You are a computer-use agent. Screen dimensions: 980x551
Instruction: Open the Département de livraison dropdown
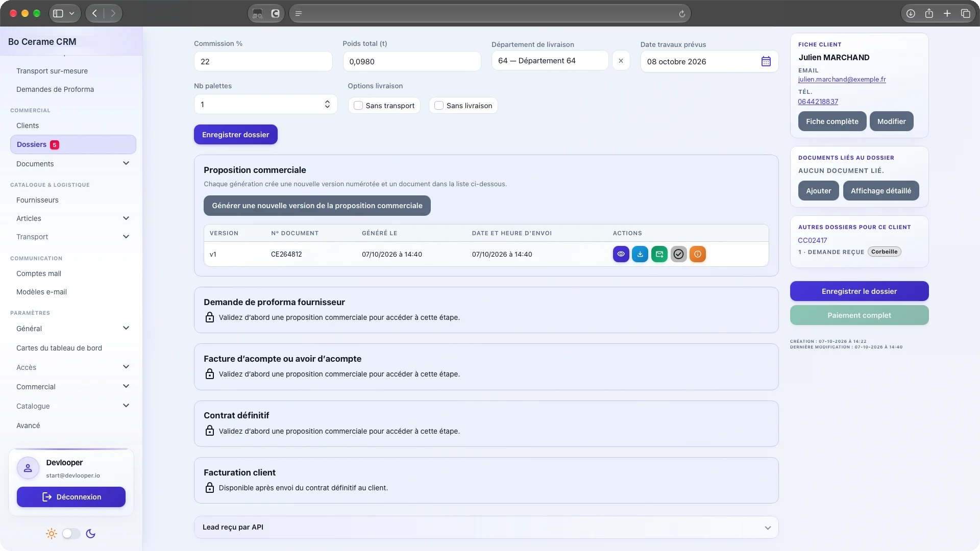tap(550, 61)
